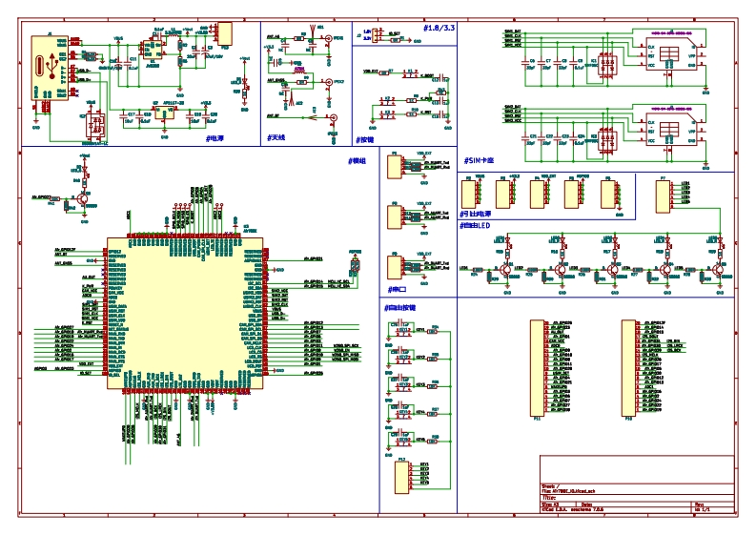Screen dimensions: 756x535
Task: Click the #SIM卡座 section label
Action: [x=479, y=161]
